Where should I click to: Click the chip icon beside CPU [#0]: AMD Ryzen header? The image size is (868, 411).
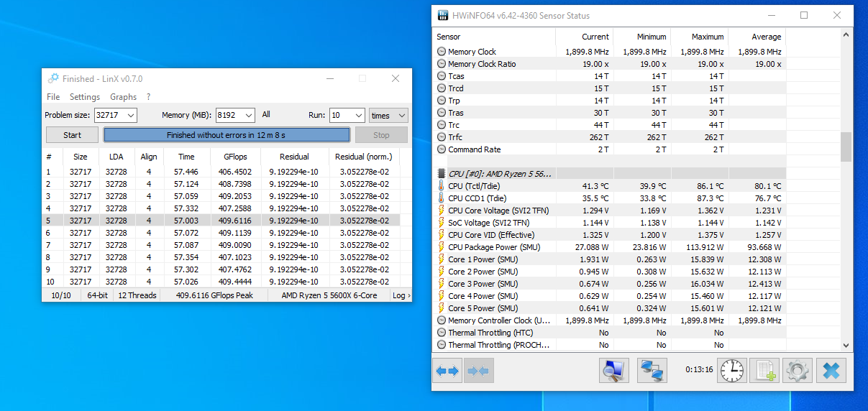(442, 174)
